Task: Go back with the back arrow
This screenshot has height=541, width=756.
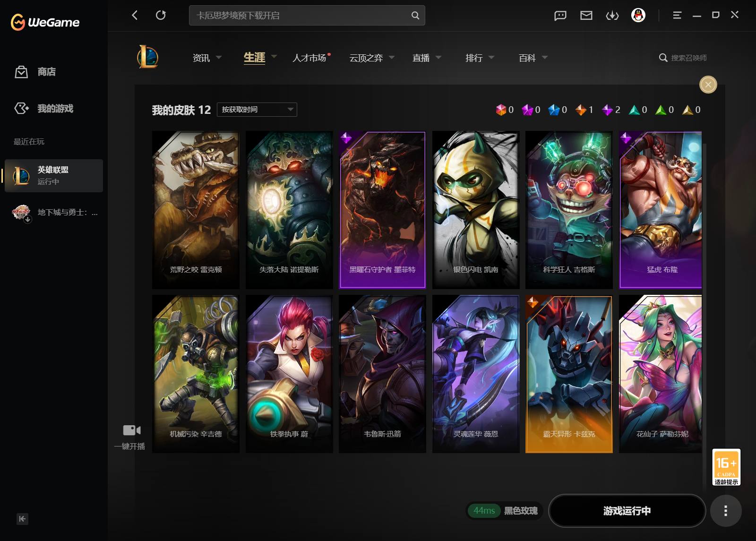Action: [135, 15]
